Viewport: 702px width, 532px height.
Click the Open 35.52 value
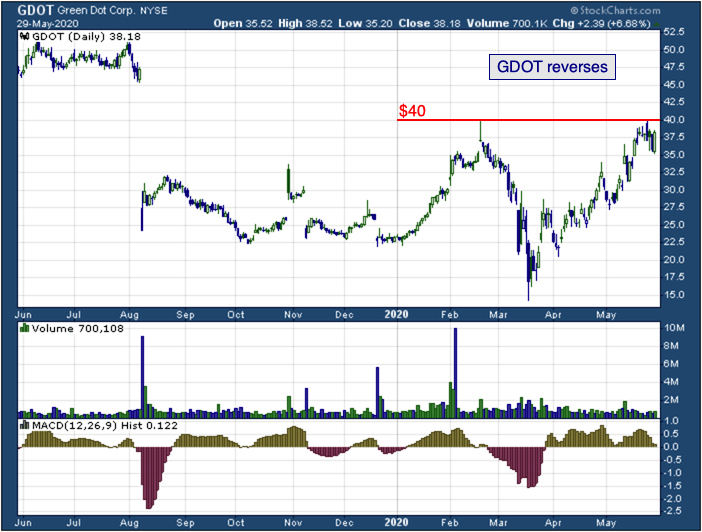pos(243,23)
